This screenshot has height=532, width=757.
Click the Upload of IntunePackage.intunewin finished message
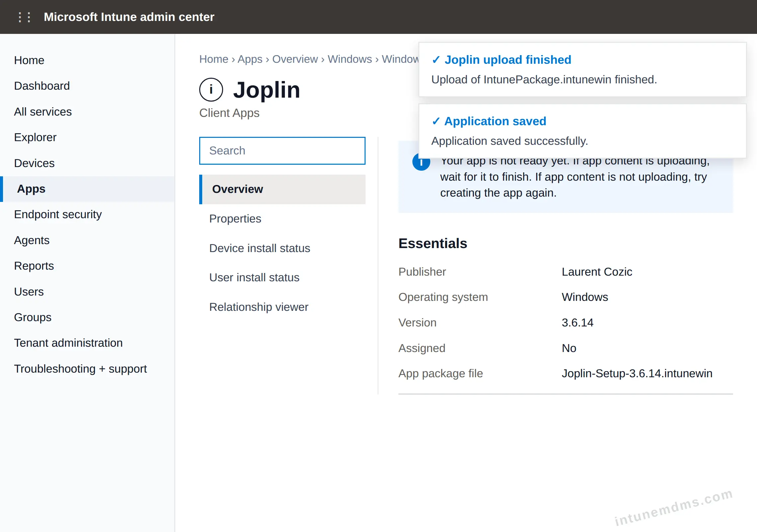pyautogui.click(x=544, y=80)
